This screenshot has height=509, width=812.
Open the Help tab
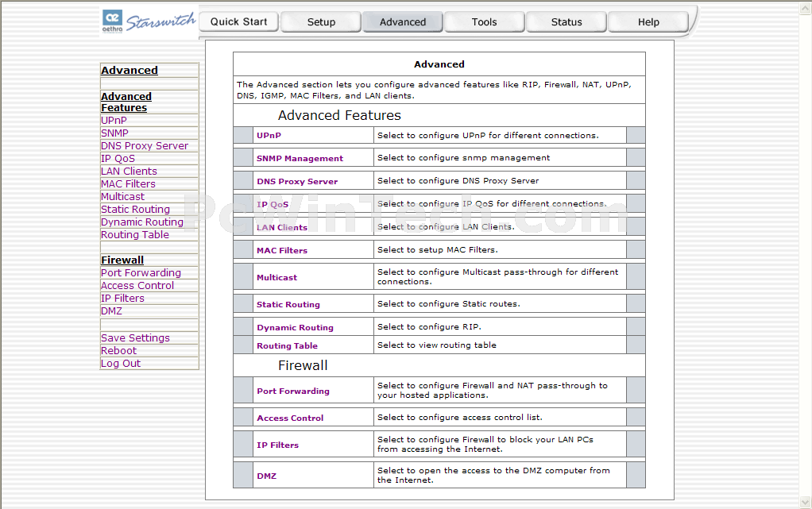tap(648, 21)
